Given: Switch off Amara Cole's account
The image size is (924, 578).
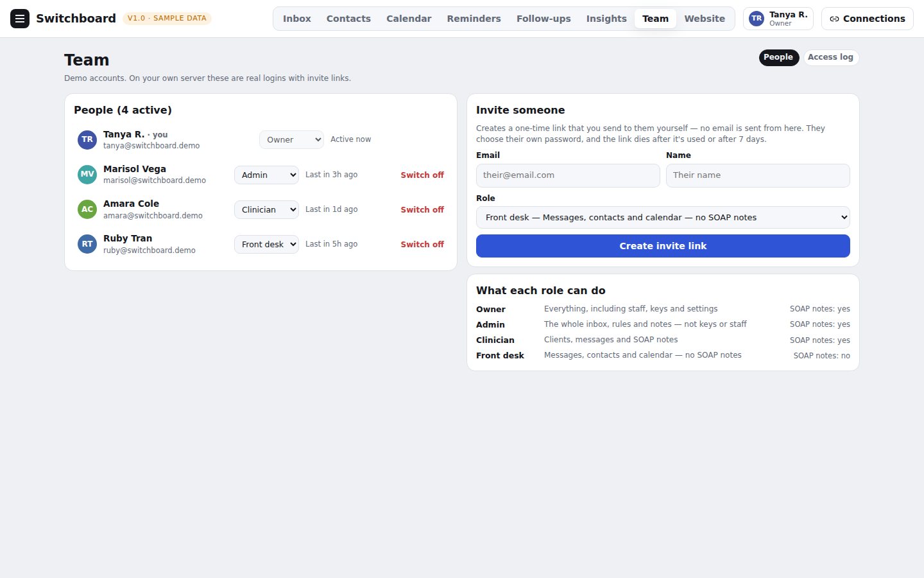Looking at the screenshot, I should tap(422, 209).
